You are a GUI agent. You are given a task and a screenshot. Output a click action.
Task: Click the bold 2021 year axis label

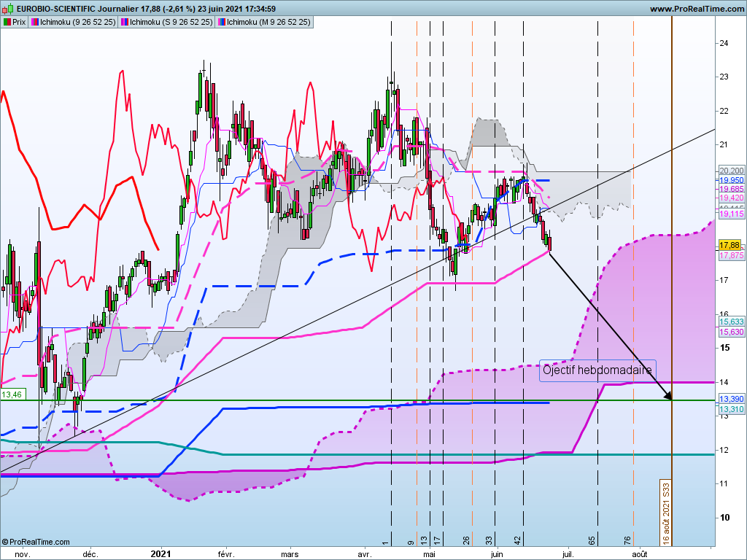(160, 554)
